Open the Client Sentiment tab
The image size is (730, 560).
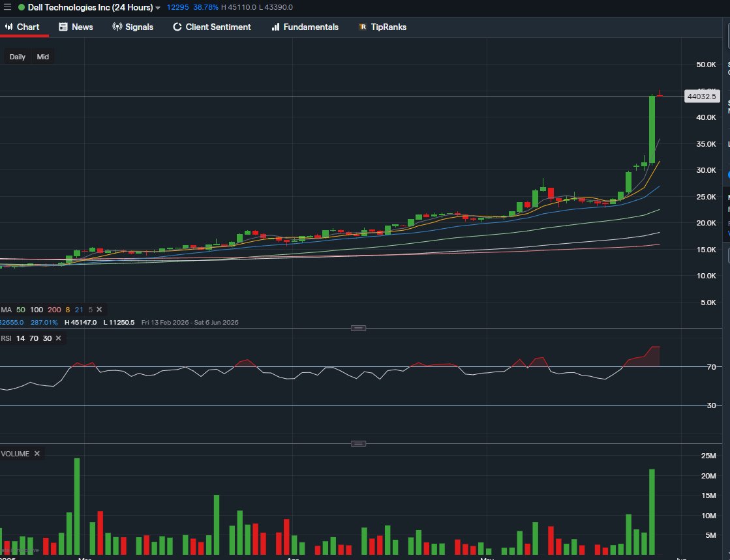(x=212, y=27)
